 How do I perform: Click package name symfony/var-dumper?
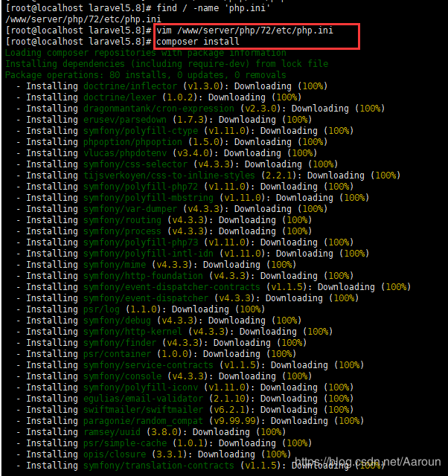click(x=130, y=208)
